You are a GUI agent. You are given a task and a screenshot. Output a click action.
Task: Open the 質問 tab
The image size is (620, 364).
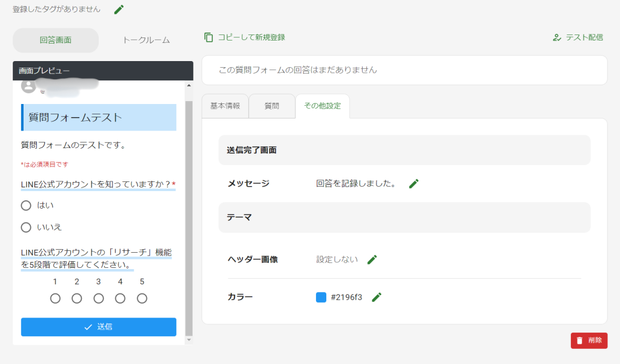click(x=272, y=106)
